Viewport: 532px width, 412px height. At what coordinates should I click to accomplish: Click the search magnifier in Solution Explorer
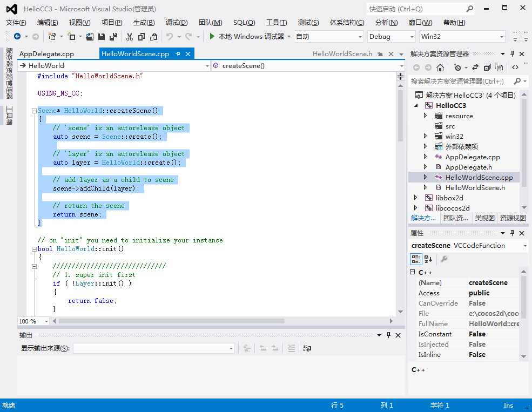pos(517,81)
